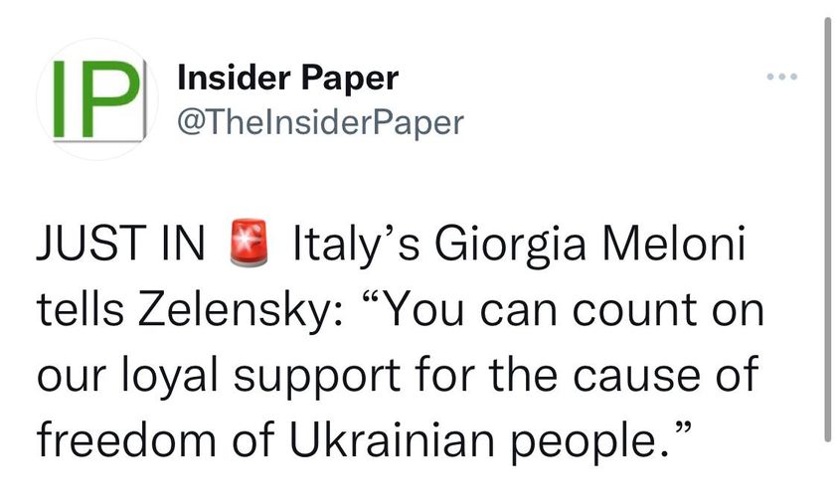This screenshot has width=838, height=504.
Task: Click the three-dot more options icon
Action: click(782, 78)
